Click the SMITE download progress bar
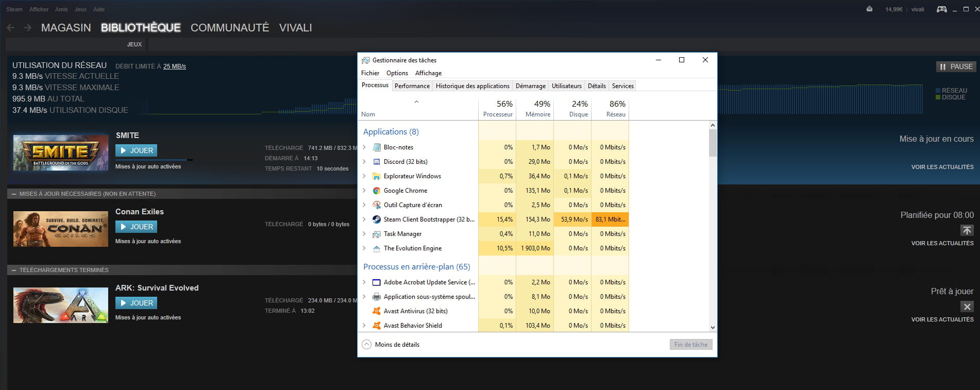This screenshot has height=390, width=980. [x=154, y=160]
